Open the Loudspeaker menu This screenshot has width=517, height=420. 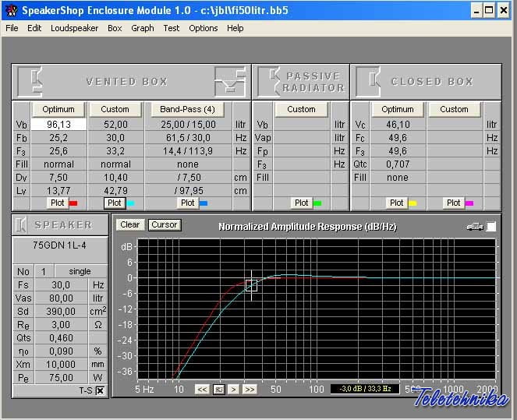click(x=74, y=28)
